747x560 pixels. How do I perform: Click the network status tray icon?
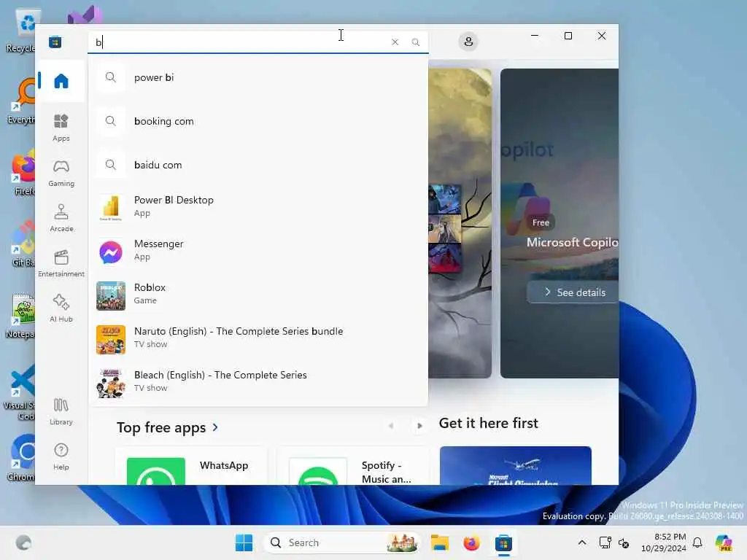click(605, 542)
